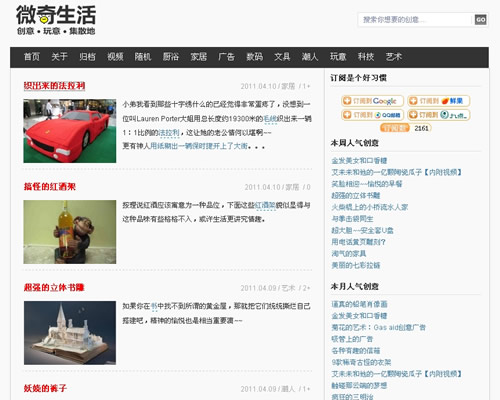Image resolution: width=500 pixels, height=400 pixels.
Task: Click the 法拉利 inline link in post text
Action: click(169, 133)
